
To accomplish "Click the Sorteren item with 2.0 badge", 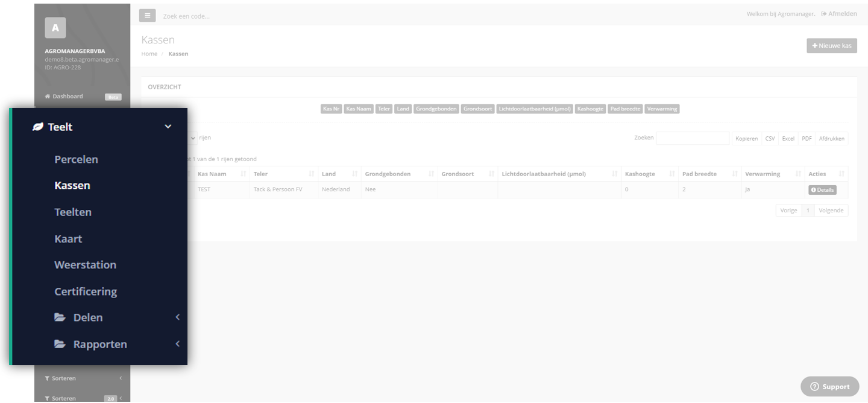I will click(83, 398).
